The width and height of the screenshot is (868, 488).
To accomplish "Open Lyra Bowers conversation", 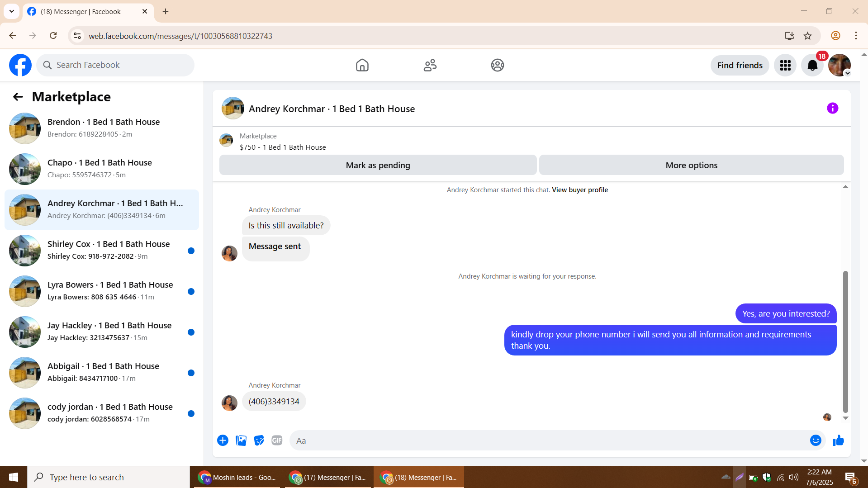I will click(102, 291).
